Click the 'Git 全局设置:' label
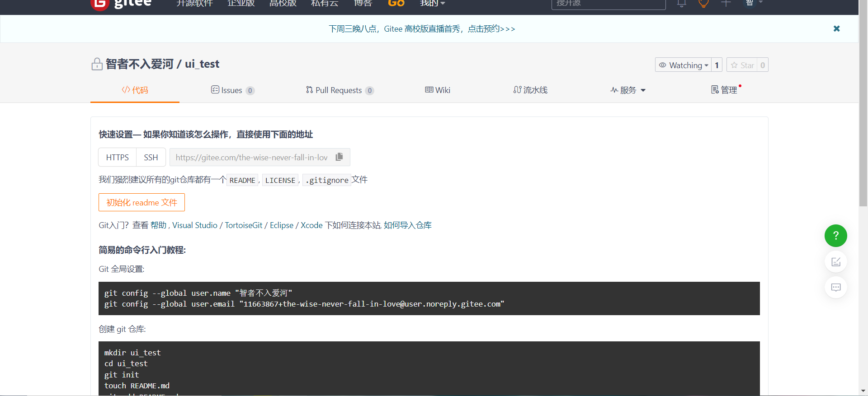The width and height of the screenshot is (868, 396). [x=122, y=269]
